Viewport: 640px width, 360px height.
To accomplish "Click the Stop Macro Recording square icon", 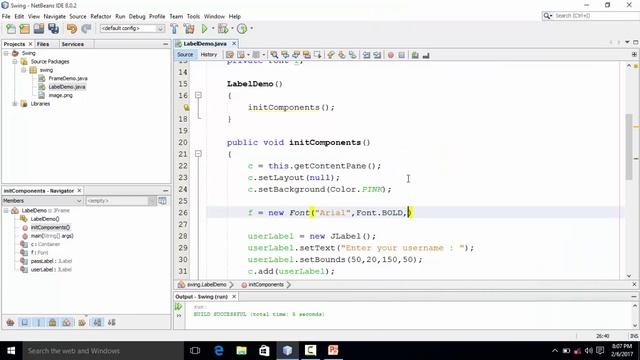I will coord(402,55).
